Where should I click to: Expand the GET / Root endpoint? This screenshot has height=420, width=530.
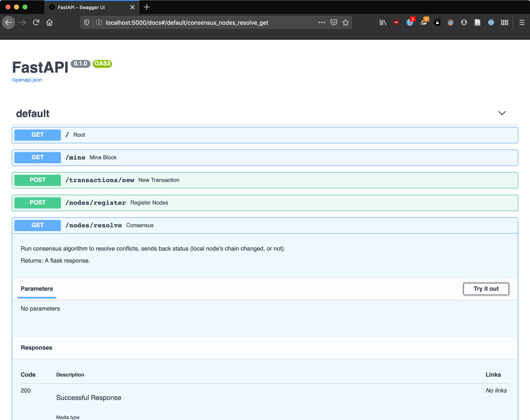pos(265,135)
